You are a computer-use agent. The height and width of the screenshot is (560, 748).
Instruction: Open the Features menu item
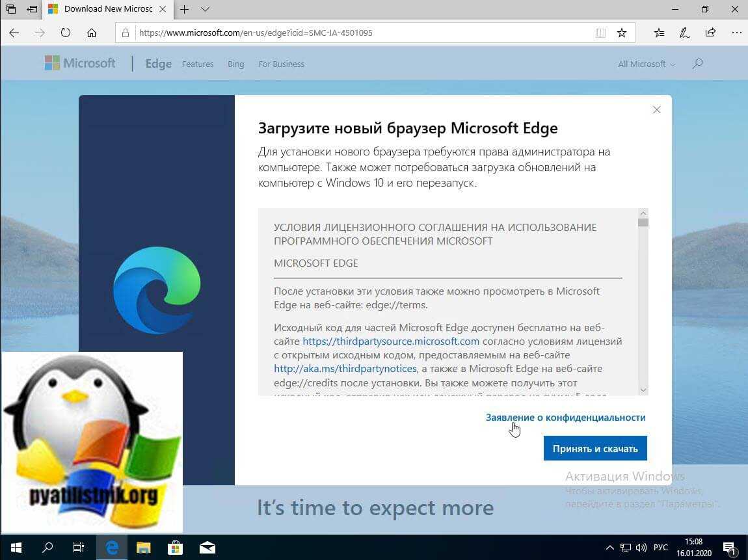[x=198, y=64]
